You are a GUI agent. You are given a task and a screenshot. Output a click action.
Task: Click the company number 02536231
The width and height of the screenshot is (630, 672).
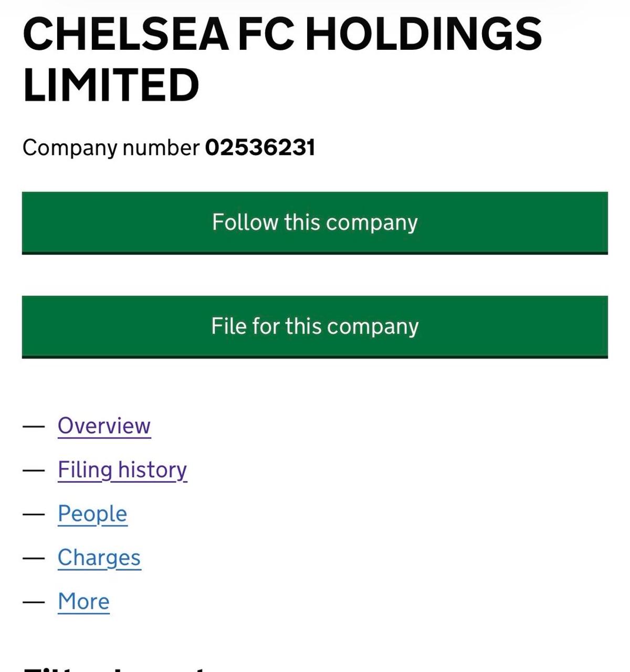[x=259, y=148]
